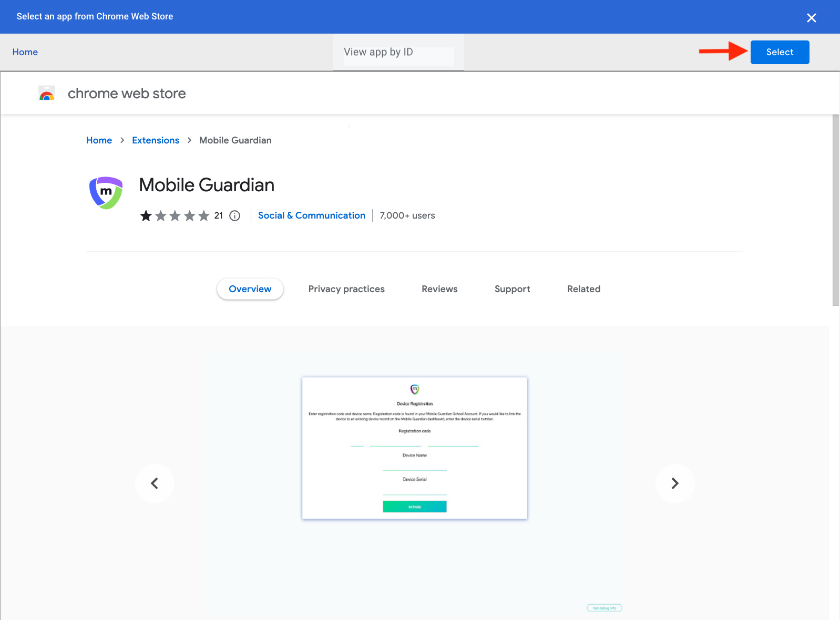Open the Device Registration screenshot preview

(415, 448)
